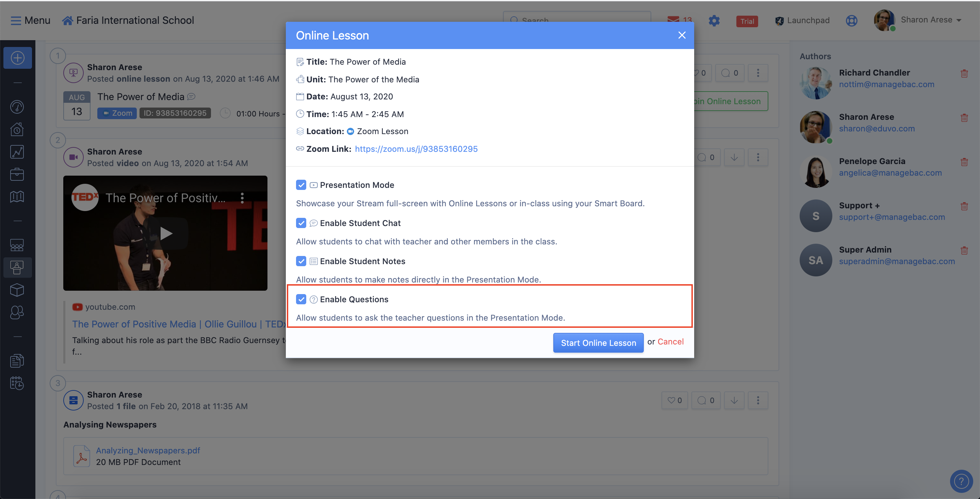This screenshot has height=499, width=980.
Task: Disable the Enable Questions checkbox
Action: click(x=301, y=300)
